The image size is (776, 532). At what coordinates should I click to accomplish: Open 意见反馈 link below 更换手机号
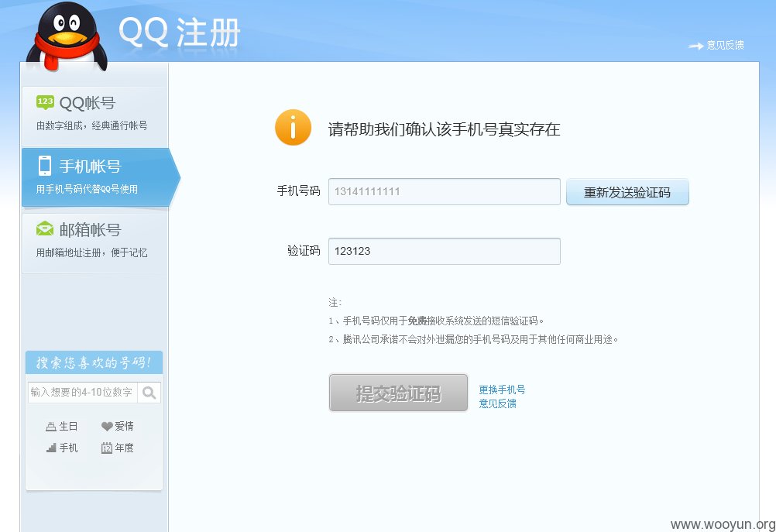(x=497, y=403)
